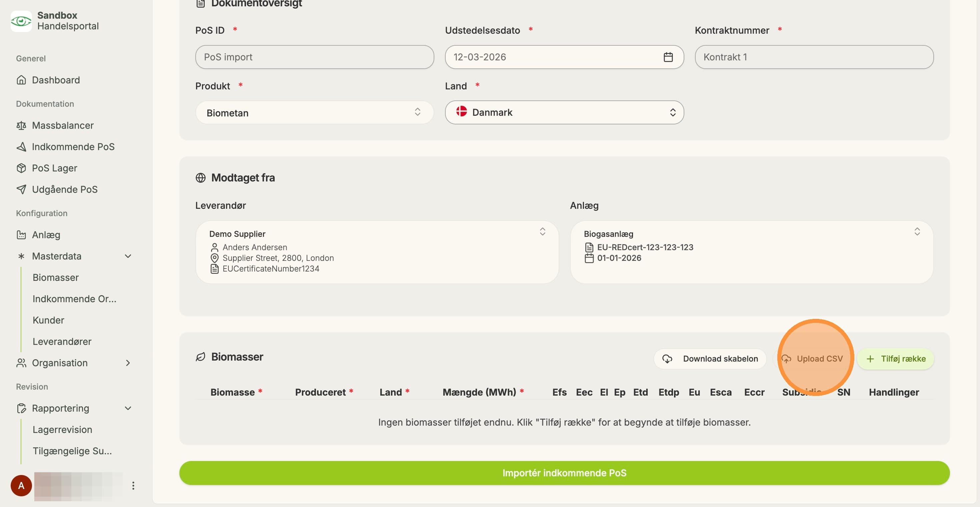
Task: Open the Produkt dropdown showing Biometan
Action: click(315, 113)
